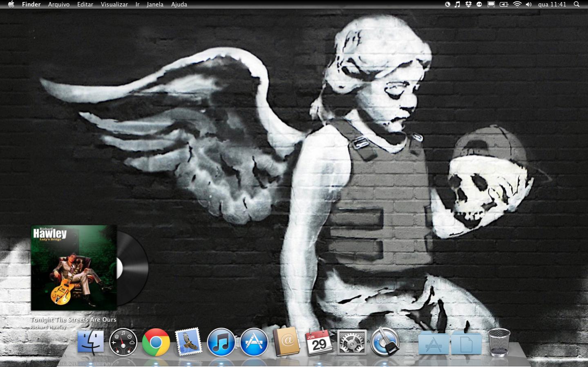This screenshot has width=588, height=367.
Task: Open the Ir menu
Action: point(138,4)
